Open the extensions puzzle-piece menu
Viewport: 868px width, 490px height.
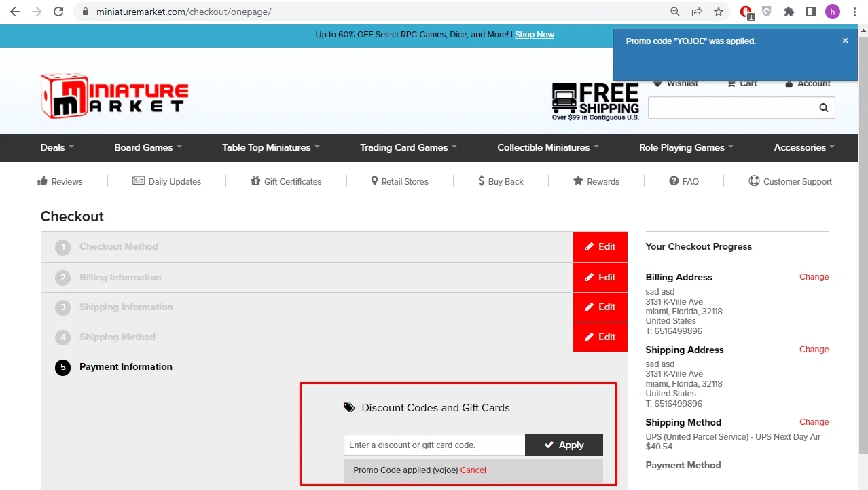[789, 12]
